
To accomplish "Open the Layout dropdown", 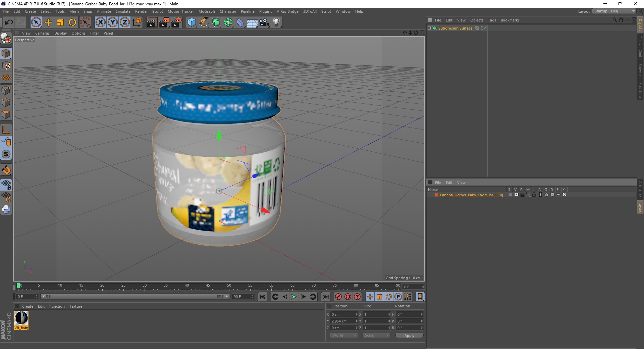I will 614,11.
